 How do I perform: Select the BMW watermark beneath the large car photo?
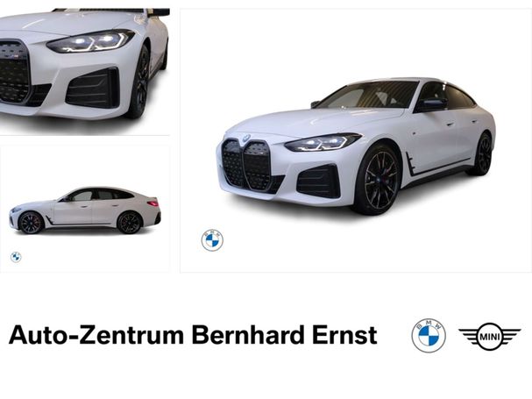pos(212,240)
